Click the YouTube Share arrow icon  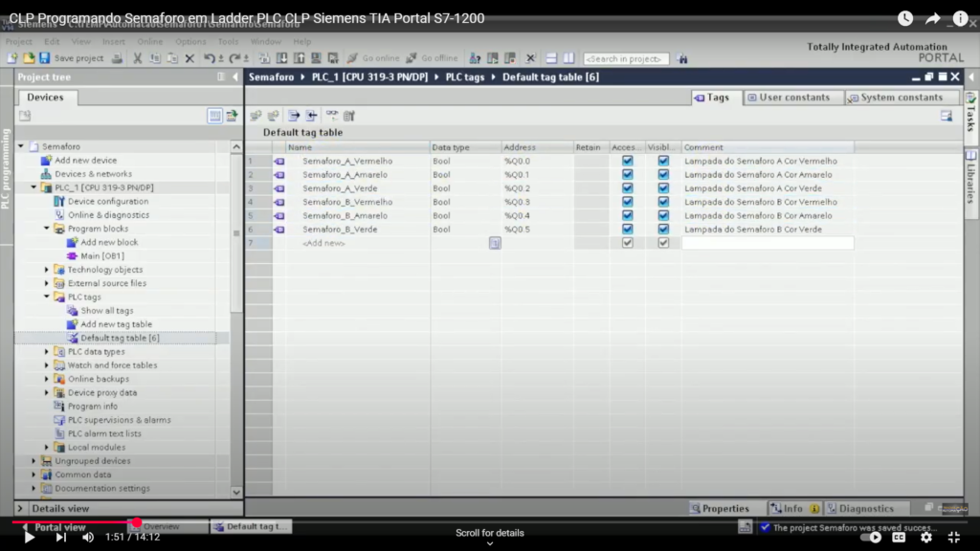point(932,18)
